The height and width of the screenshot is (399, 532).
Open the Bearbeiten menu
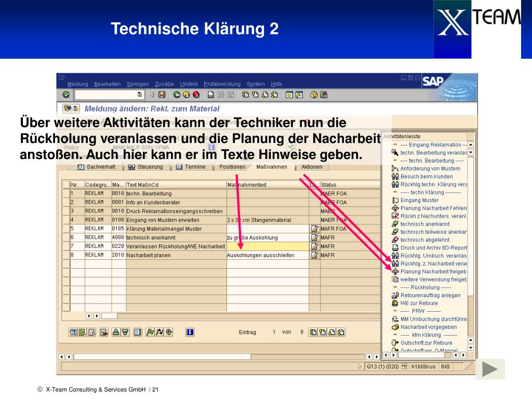(x=107, y=84)
